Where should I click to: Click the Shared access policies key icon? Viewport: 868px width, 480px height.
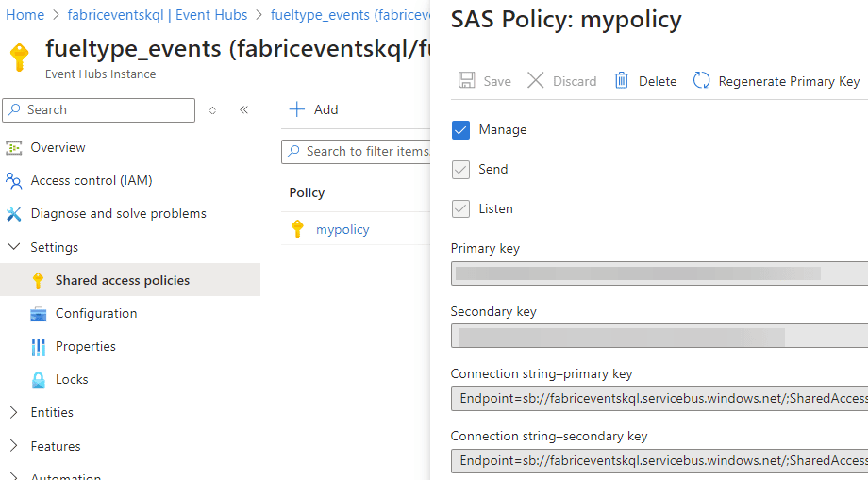point(38,280)
